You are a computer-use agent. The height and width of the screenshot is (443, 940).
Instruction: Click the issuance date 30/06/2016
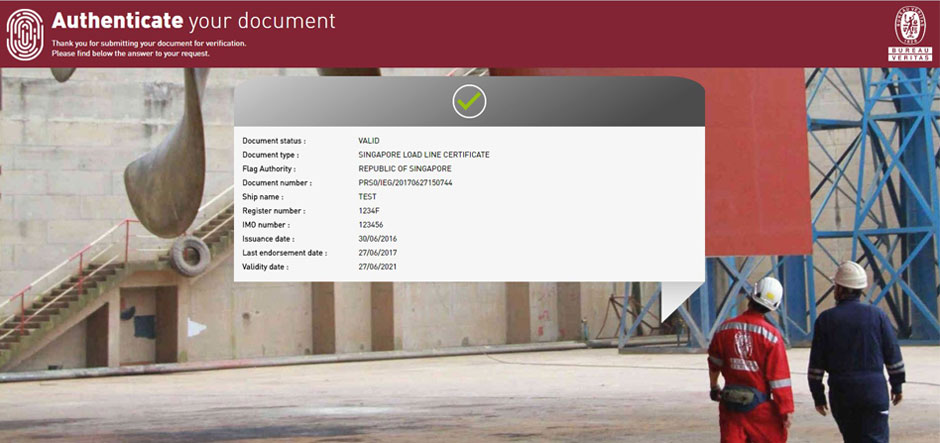379,239
